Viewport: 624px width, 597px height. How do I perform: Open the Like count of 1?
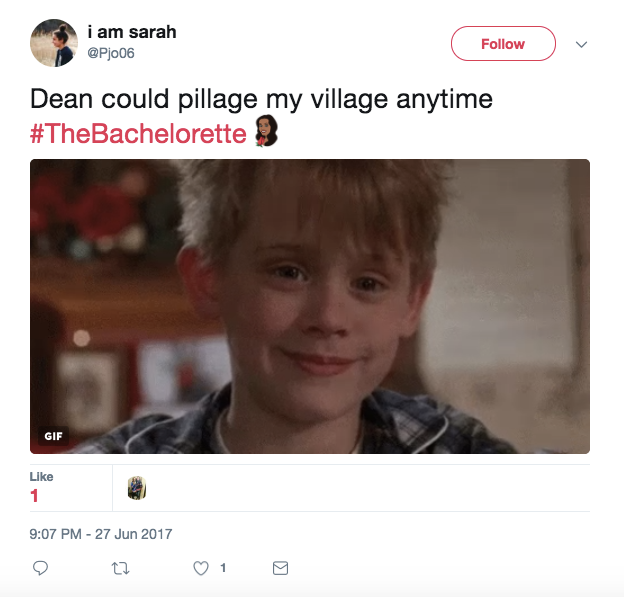click(34, 496)
